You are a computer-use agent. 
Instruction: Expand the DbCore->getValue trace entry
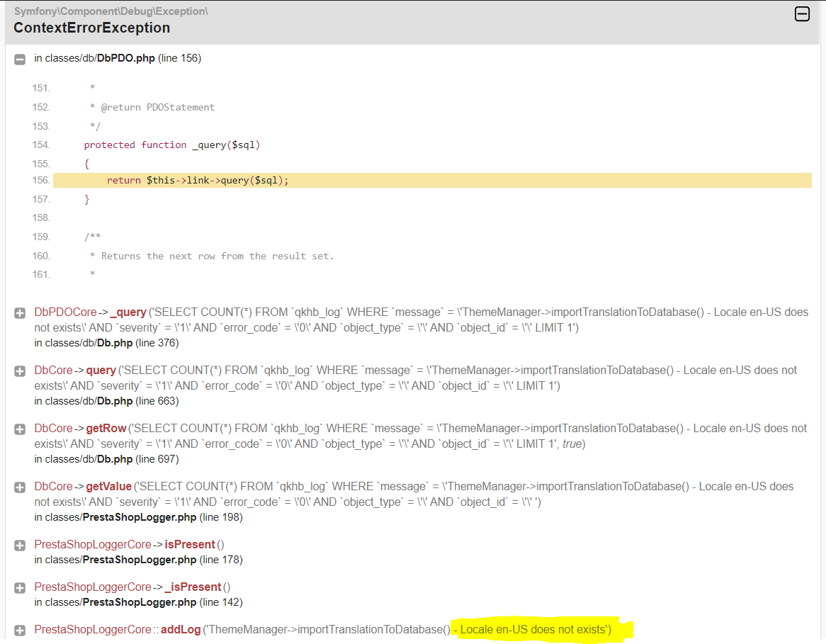(x=20, y=487)
